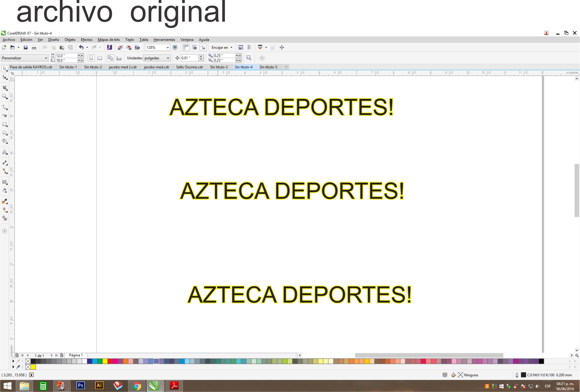Click the Print icon

click(34, 47)
